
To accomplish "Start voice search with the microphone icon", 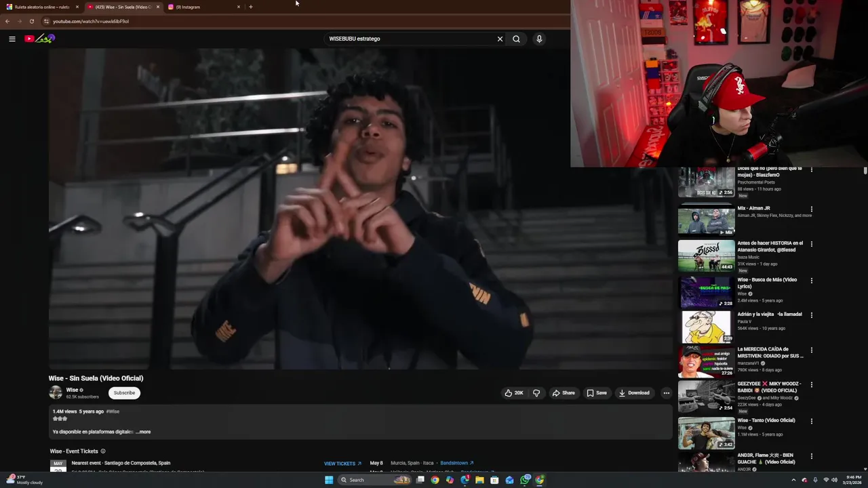I will [539, 39].
